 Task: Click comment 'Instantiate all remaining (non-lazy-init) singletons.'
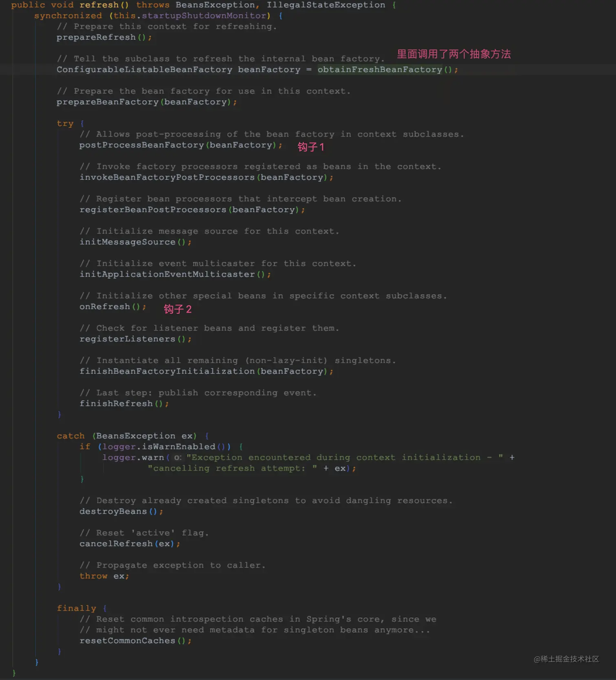(238, 361)
